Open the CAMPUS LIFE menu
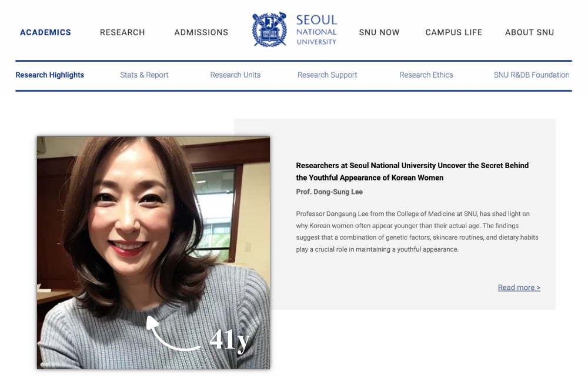Screen dimensions: 588x388 (x=453, y=33)
